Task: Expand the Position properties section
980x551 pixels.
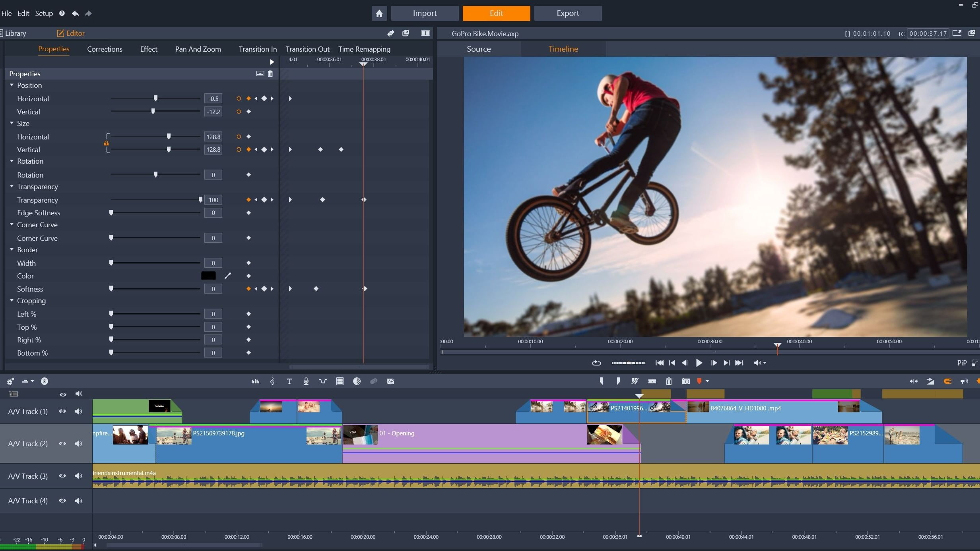Action: 12,85
